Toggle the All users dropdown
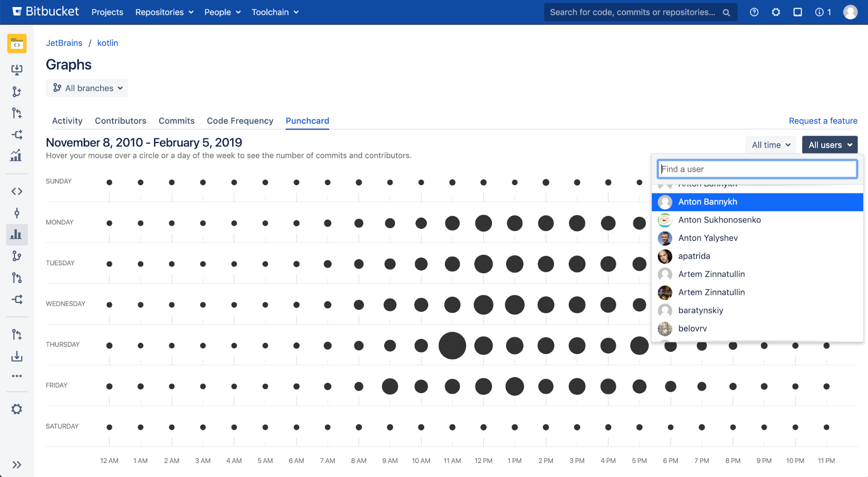The width and height of the screenshot is (868, 477). 830,145
